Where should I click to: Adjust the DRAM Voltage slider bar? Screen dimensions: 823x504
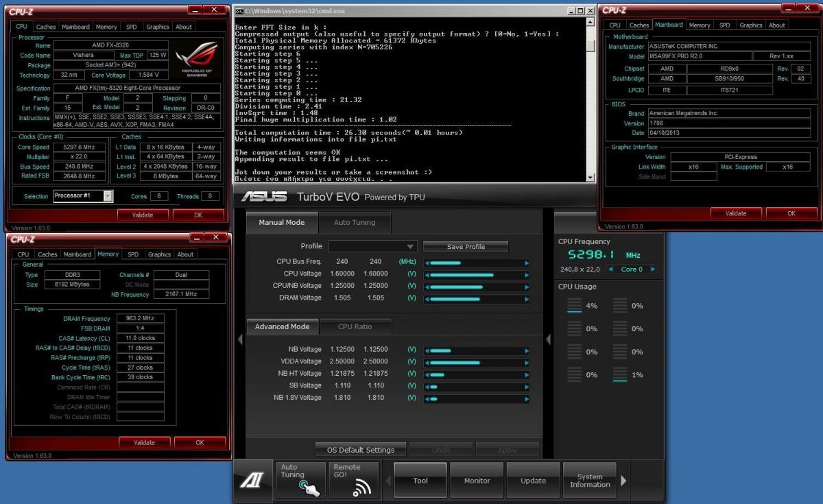[477, 299]
